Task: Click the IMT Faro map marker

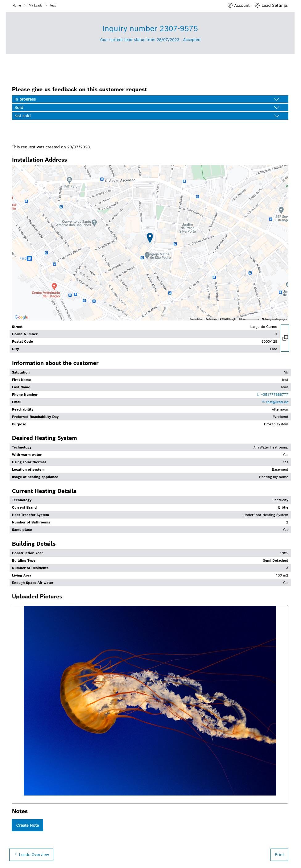Action: click(69, 180)
